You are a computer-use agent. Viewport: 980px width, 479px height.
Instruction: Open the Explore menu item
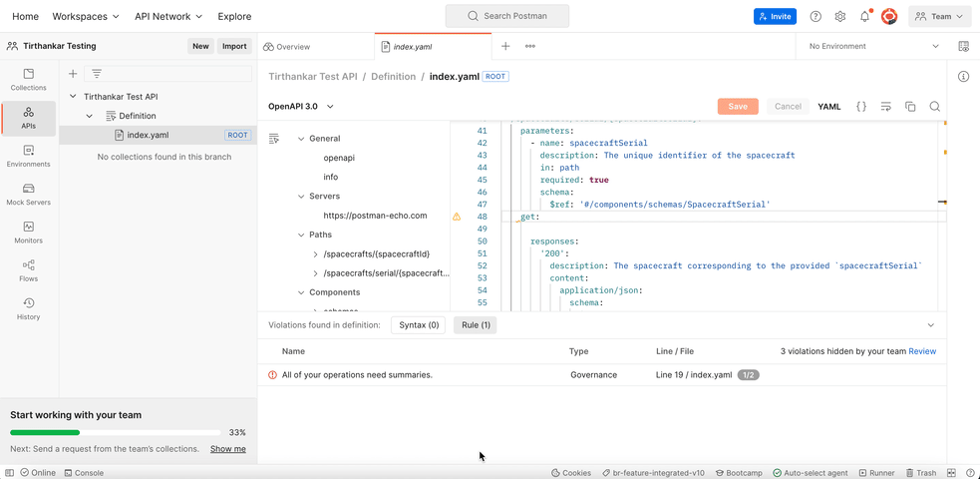point(234,17)
